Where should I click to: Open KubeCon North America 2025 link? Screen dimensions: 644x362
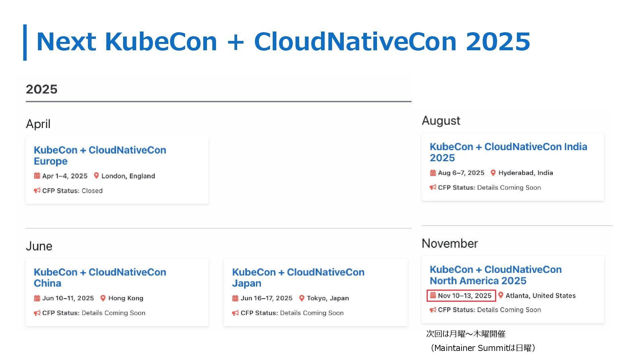tap(495, 275)
